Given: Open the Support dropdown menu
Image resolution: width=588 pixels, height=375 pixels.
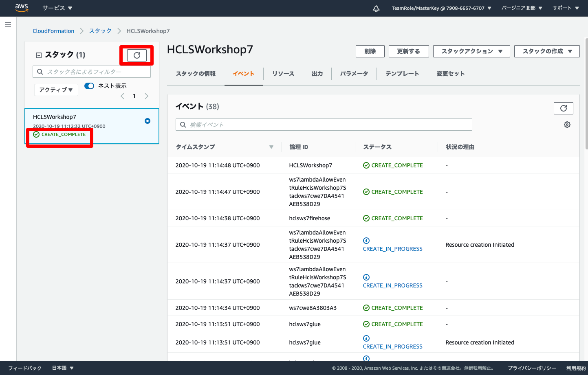Looking at the screenshot, I should [x=566, y=8].
